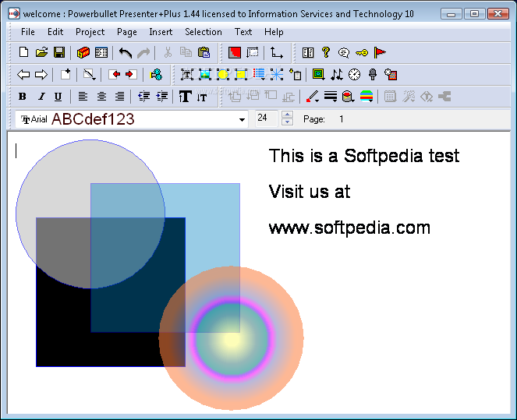The image size is (517, 420).
Task: Click the font size field showing 24
Action: 267,118
